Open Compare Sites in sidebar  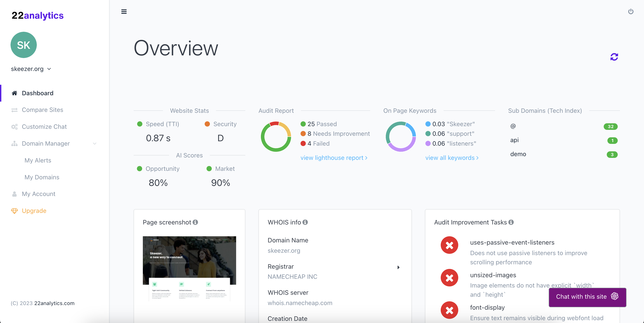click(42, 110)
